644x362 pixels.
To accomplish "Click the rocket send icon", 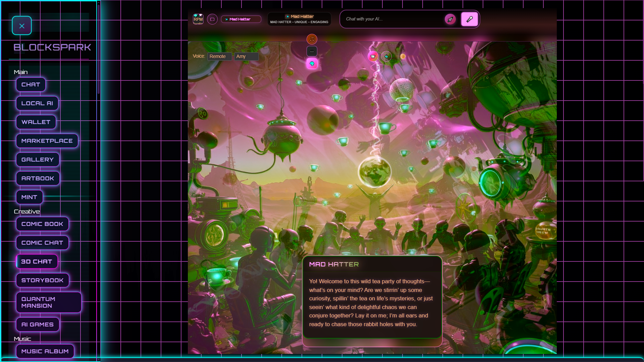I will click(x=450, y=19).
